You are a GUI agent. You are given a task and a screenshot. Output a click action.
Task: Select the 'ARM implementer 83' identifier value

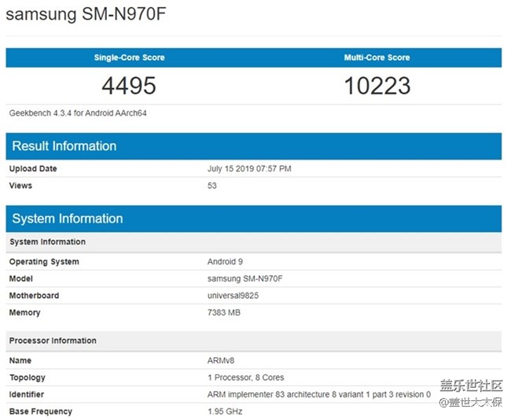pyautogui.click(x=319, y=395)
